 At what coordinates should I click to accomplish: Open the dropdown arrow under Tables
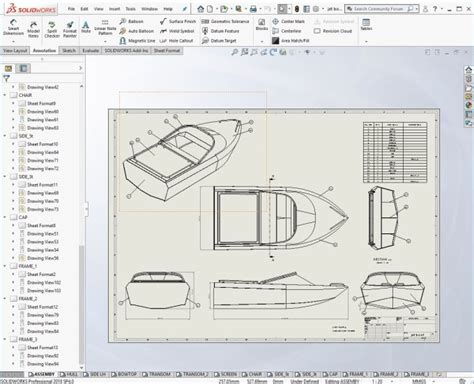click(x=366, y=42)
